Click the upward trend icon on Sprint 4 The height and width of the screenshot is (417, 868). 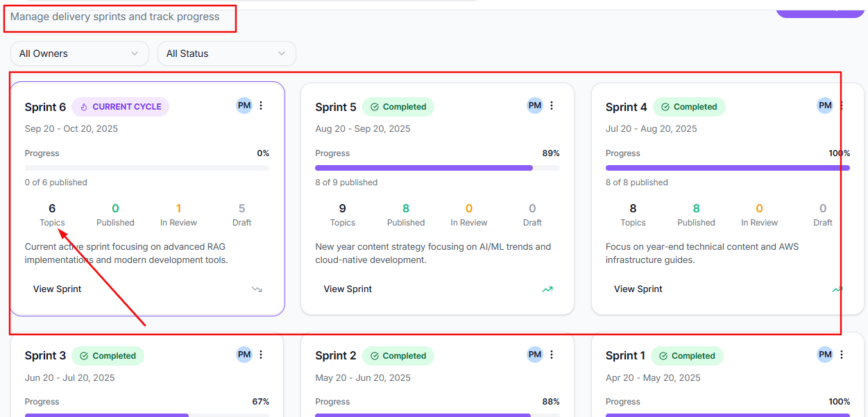click(837, 289)
